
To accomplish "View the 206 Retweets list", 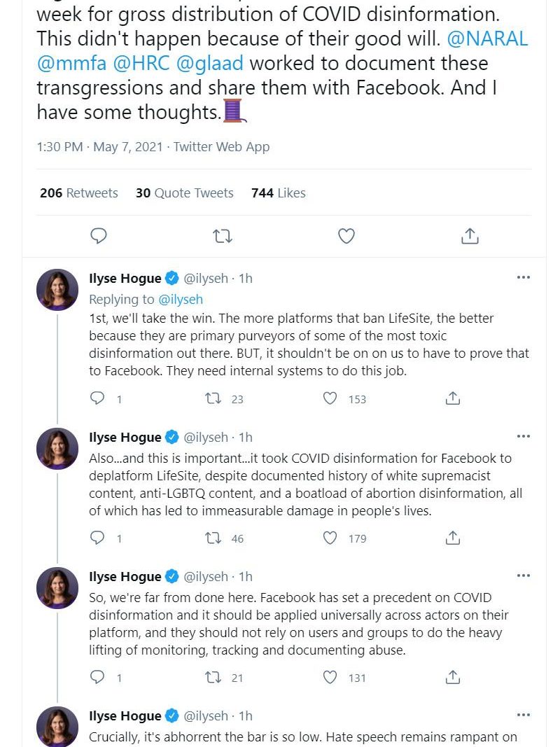I will pos(79,193).
